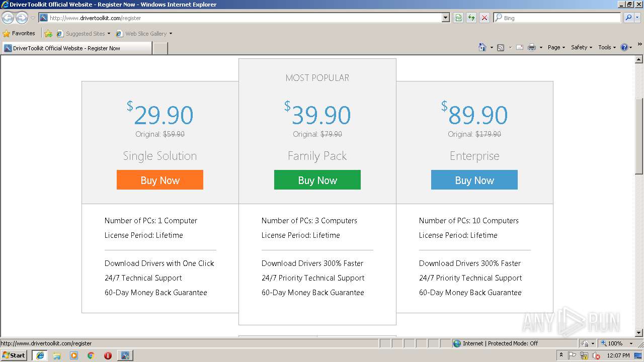This screenshot has height=362, width=644.
Task: Click Buy Now for Enterprise
Action: point(474,180)
